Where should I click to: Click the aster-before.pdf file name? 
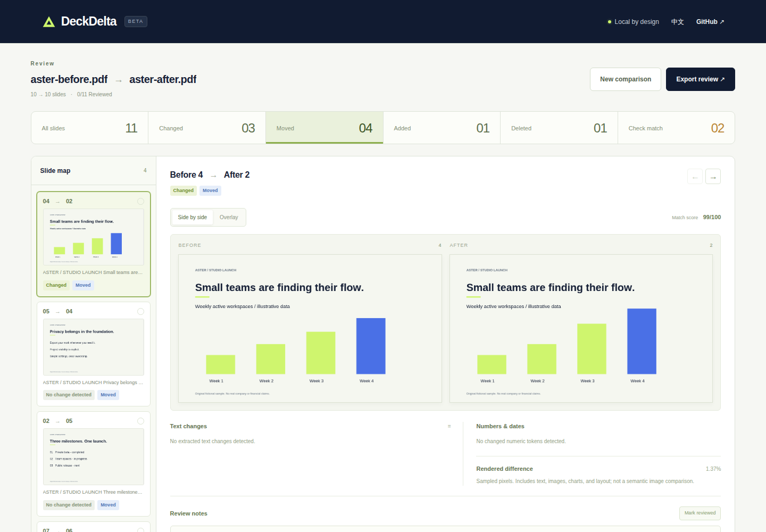coord(69,79)
